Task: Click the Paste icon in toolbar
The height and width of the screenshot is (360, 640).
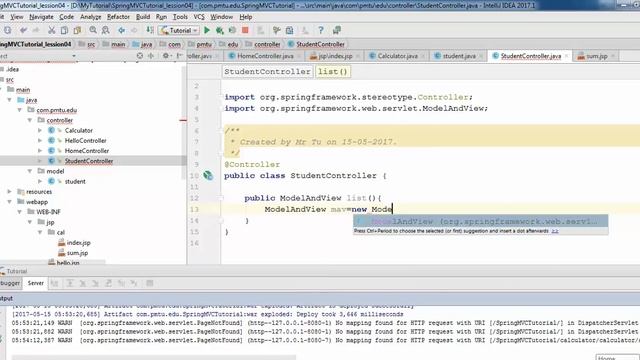Action: click(77, 30)
